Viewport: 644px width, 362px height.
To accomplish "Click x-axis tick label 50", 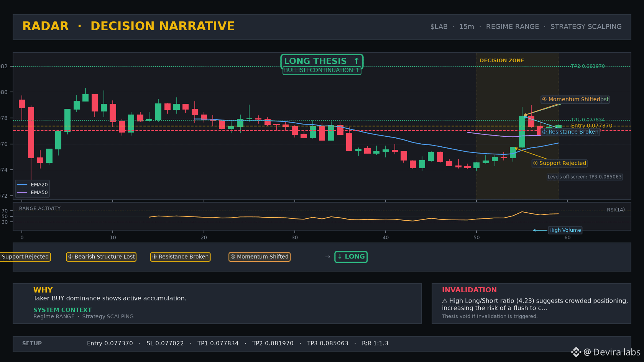I will (476, 238).
